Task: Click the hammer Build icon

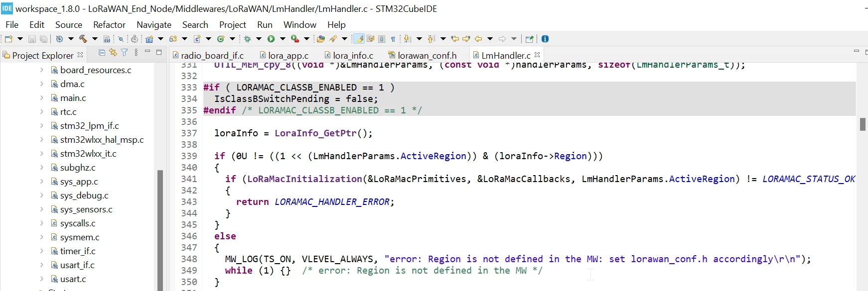Action: click(83, 39)
